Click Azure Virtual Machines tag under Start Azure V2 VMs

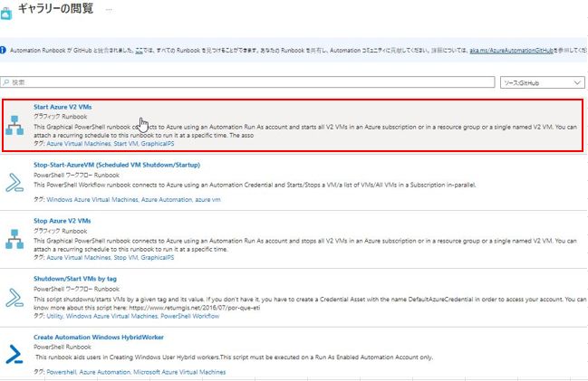(x=79, y=144)
